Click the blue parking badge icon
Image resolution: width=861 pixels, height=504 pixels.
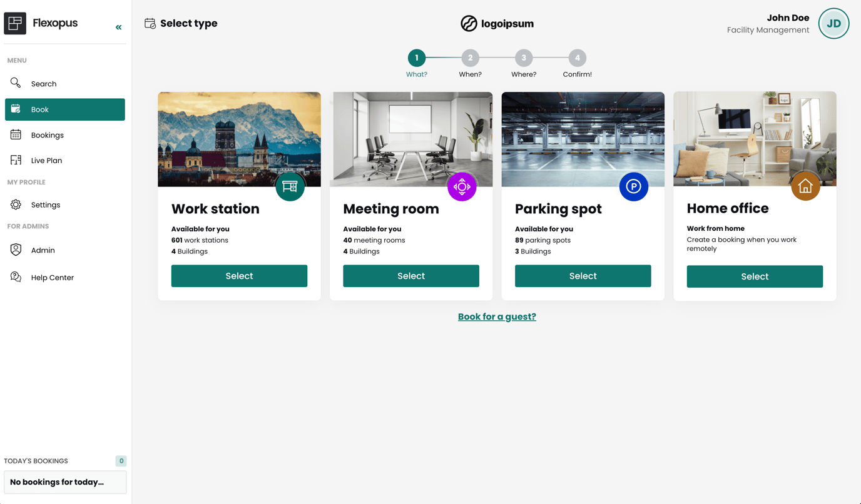pyautogui.click(x=633, y=186)
